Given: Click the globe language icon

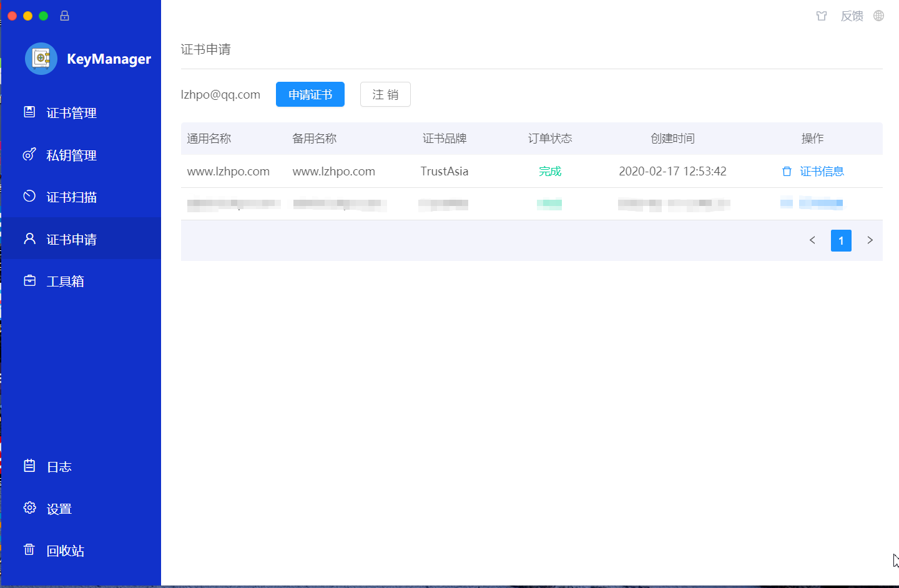Looking at the screenshot, I should pos(878,16).
